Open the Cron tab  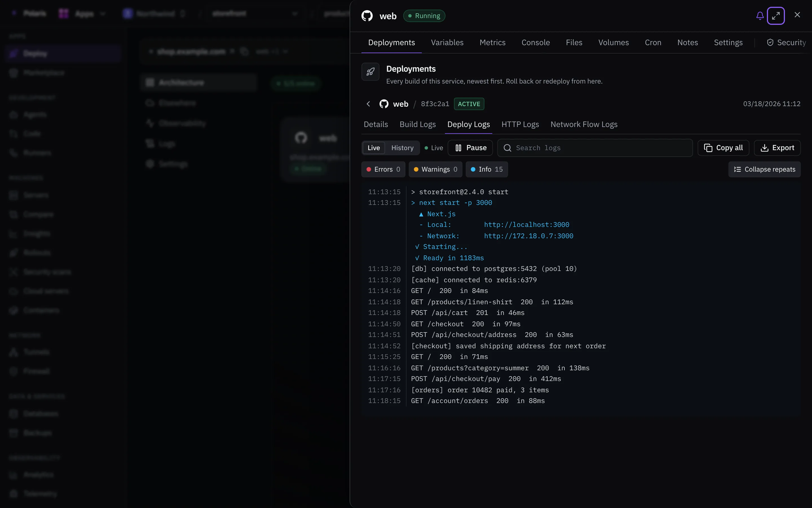pos(653,42)
